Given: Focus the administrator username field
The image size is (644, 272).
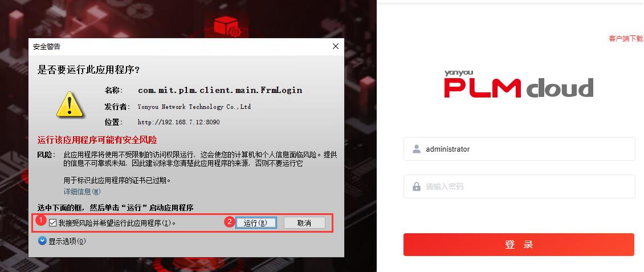Looking at the screenshot, I should tap(519, 149).
